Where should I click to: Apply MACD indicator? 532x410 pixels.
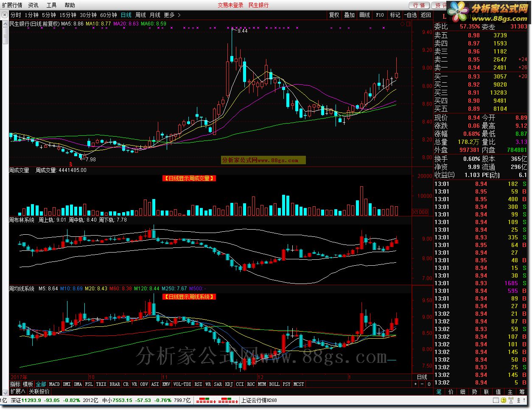pyautogui.click(x=54, y=384)
